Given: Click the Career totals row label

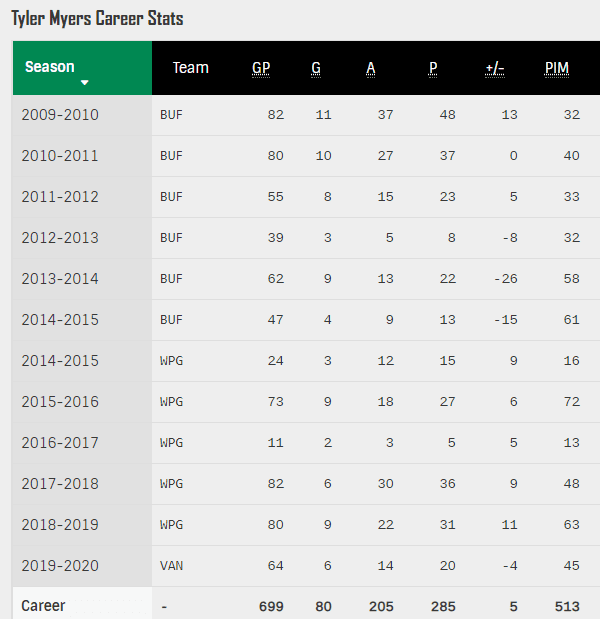Looking at the screenshot, I should 43,606.
